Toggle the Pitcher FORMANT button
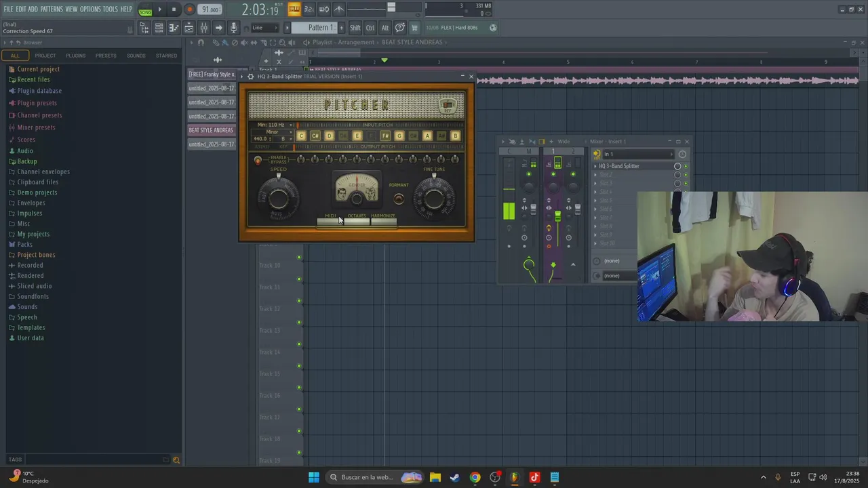 pos(399,199)
